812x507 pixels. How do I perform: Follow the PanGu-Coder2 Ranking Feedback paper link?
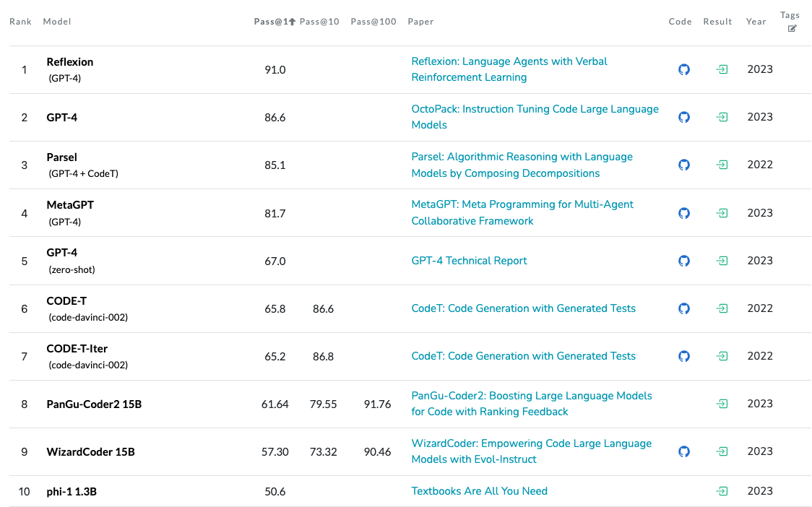[x=531, y=404]
